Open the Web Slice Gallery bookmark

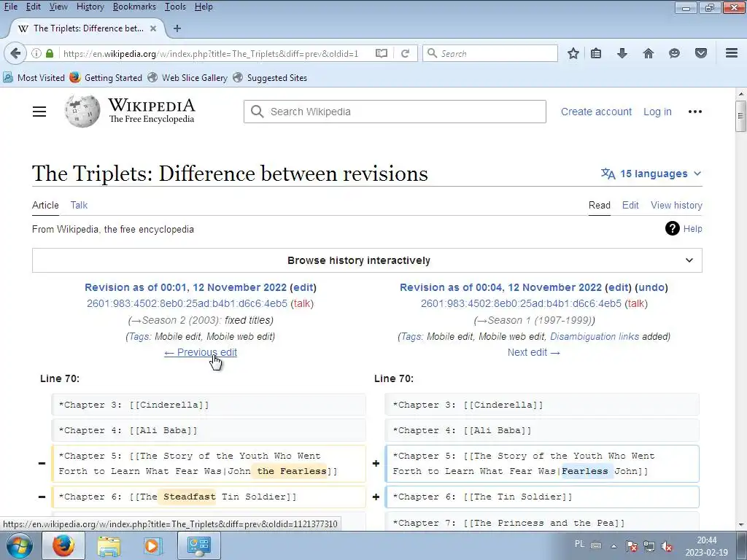coord(187,77)
